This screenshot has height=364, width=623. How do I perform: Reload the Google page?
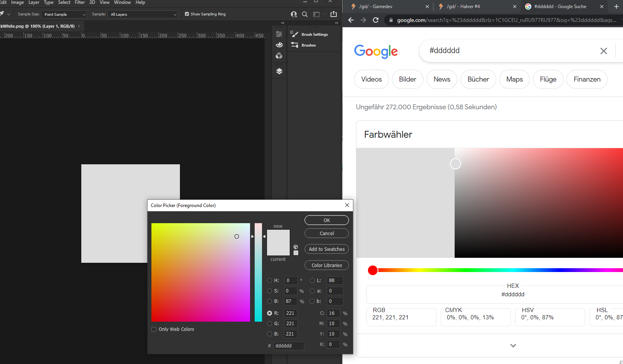(376, 20)
